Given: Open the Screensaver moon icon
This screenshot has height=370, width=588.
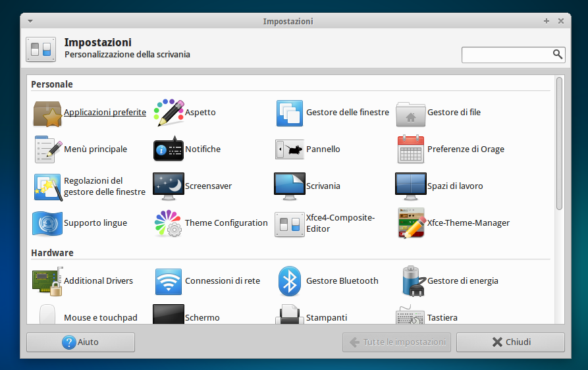Looking at the screenshot, I should (169, 186).
